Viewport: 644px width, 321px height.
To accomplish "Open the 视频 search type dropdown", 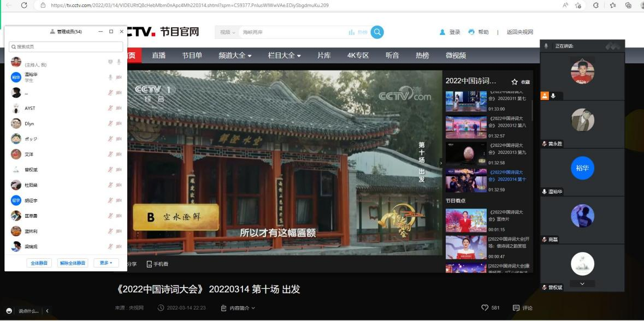I will click(x=228, y=32).
